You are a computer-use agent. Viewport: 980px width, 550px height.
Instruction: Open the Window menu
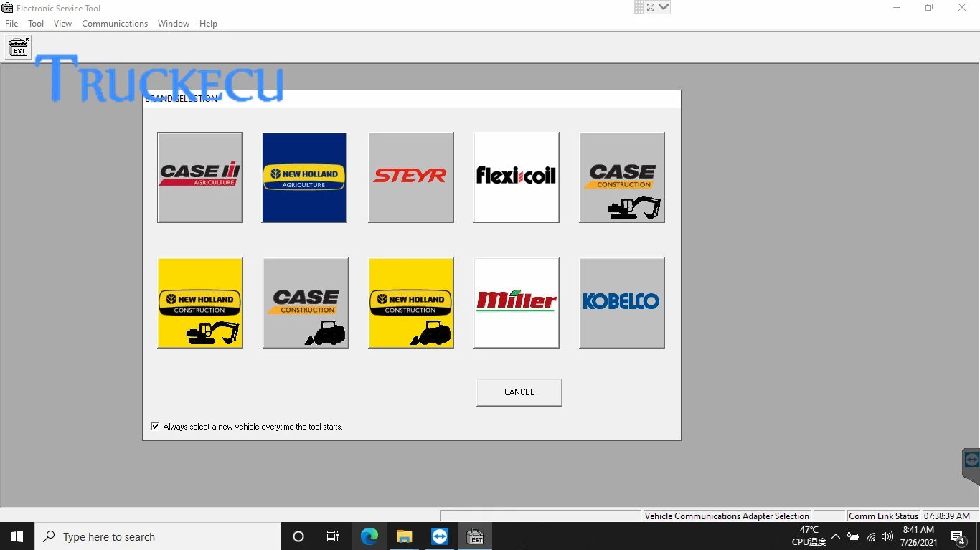click(174, 24)
